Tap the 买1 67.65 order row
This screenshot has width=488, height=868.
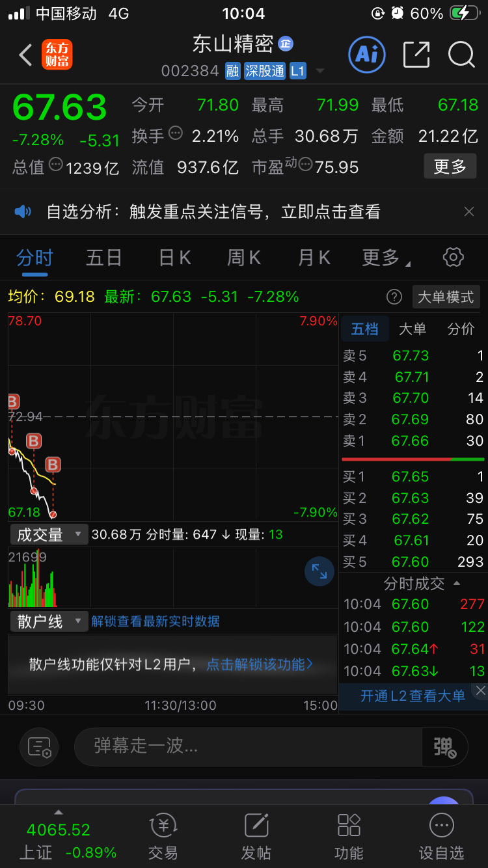pos(413,477)
